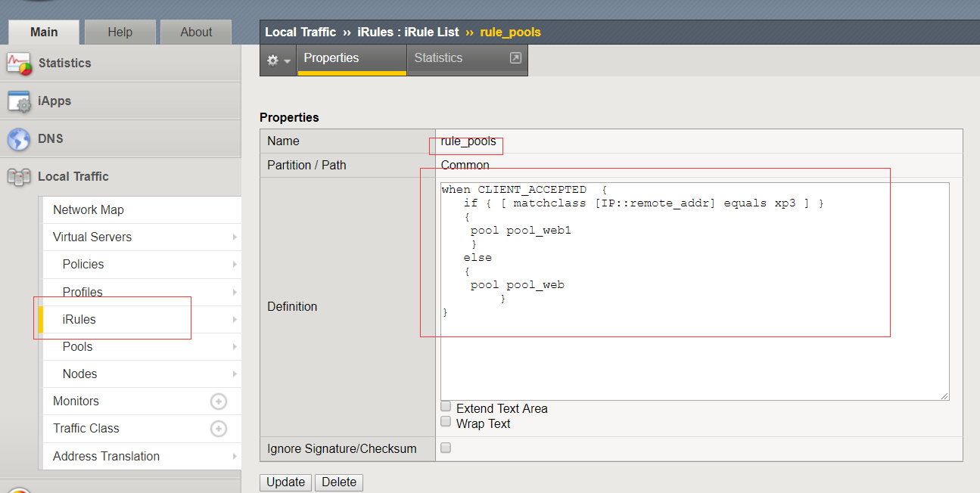This screenshot has width=980, height=493.
Task: Click inside the iRule Definition text area
Action: click(x=693, y=355)
